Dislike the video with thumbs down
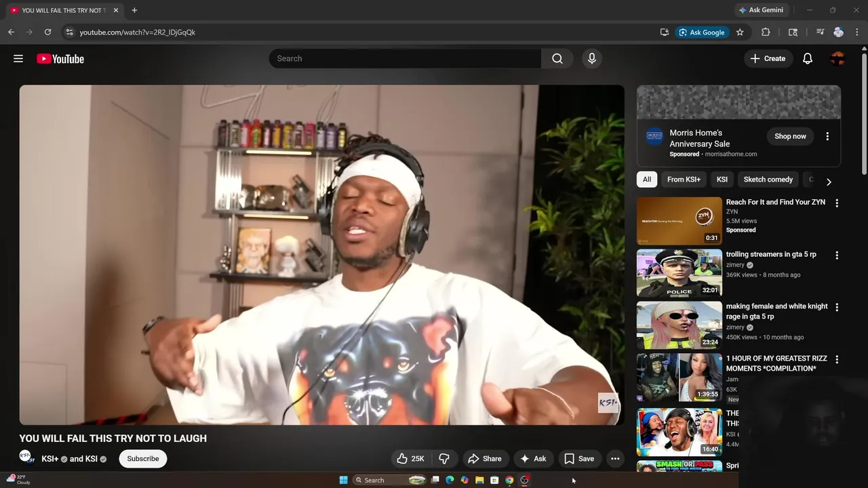This screenshot has height=488, width=868. pos(444,459)
